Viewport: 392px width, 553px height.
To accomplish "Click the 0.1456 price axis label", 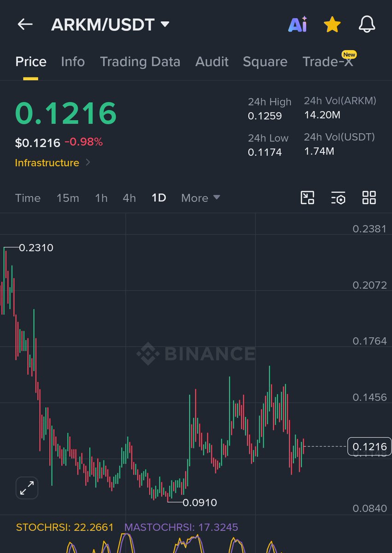I will tap(369, 397).
